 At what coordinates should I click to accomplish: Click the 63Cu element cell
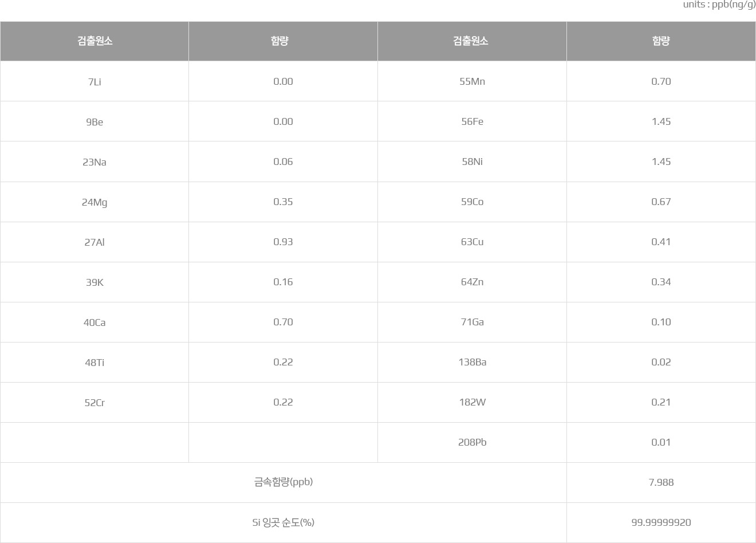coord(472,242)
